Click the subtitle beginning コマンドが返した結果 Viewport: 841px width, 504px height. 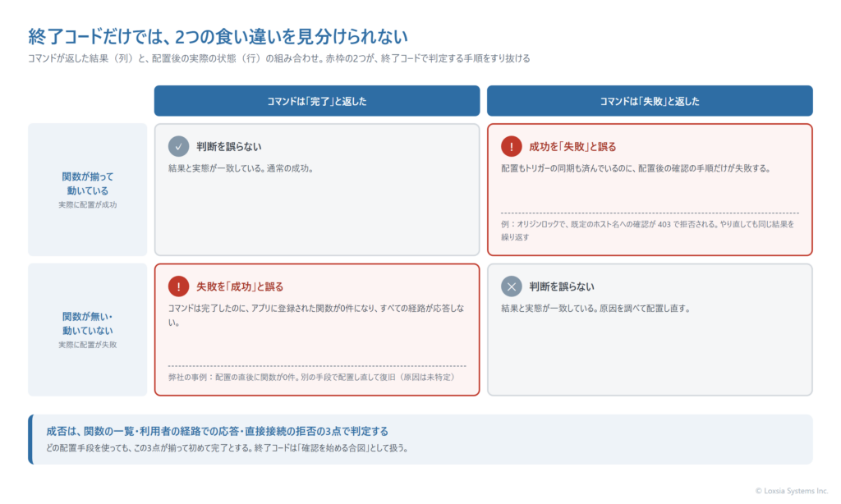[x=279, y=58]
